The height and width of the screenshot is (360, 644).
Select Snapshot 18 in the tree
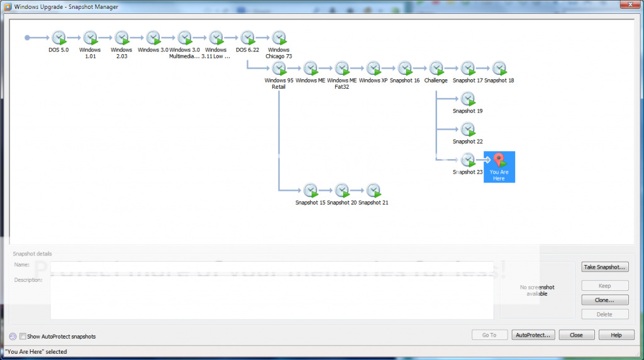[499, 68]
